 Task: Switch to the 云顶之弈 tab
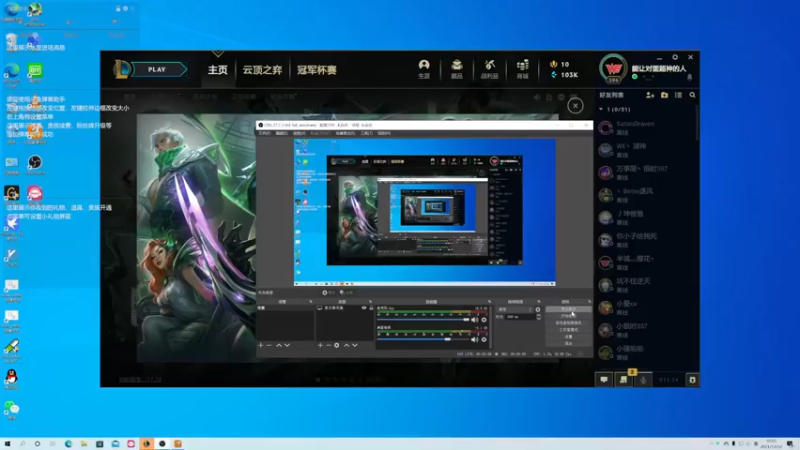pos(262,70)
